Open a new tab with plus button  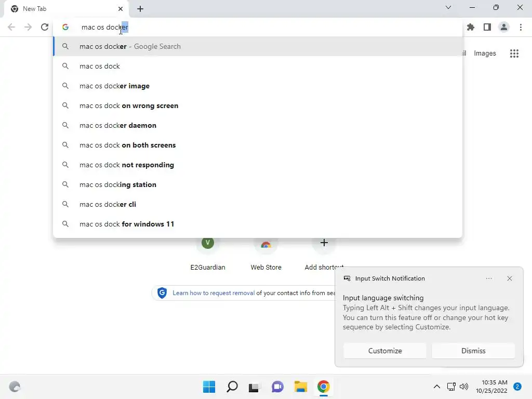(x=140, y=9)
